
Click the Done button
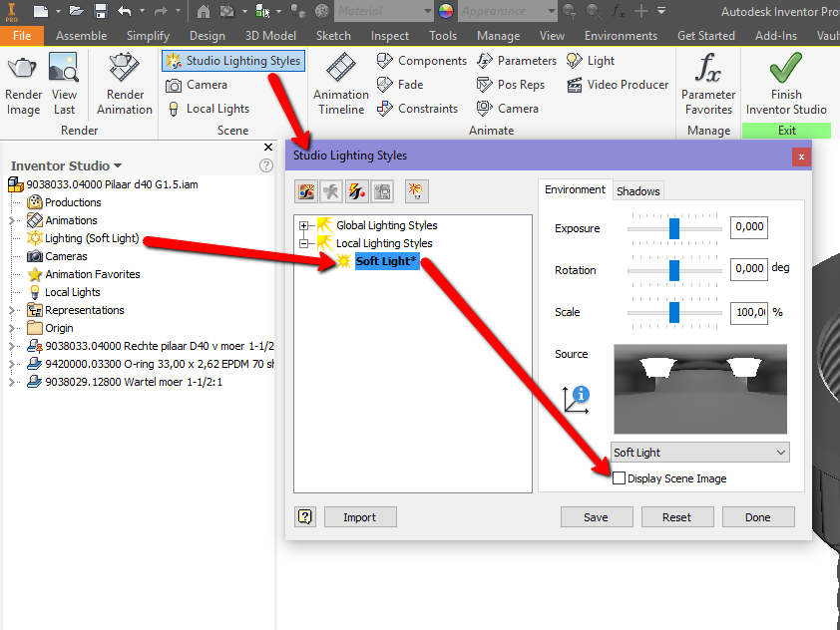coord(758,517)
